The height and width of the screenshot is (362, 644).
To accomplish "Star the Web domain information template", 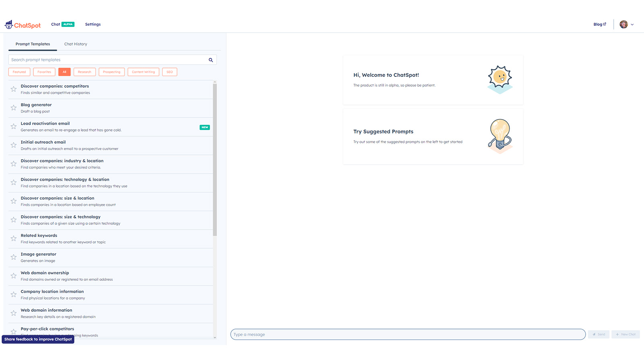I will (x=14, y=313).
